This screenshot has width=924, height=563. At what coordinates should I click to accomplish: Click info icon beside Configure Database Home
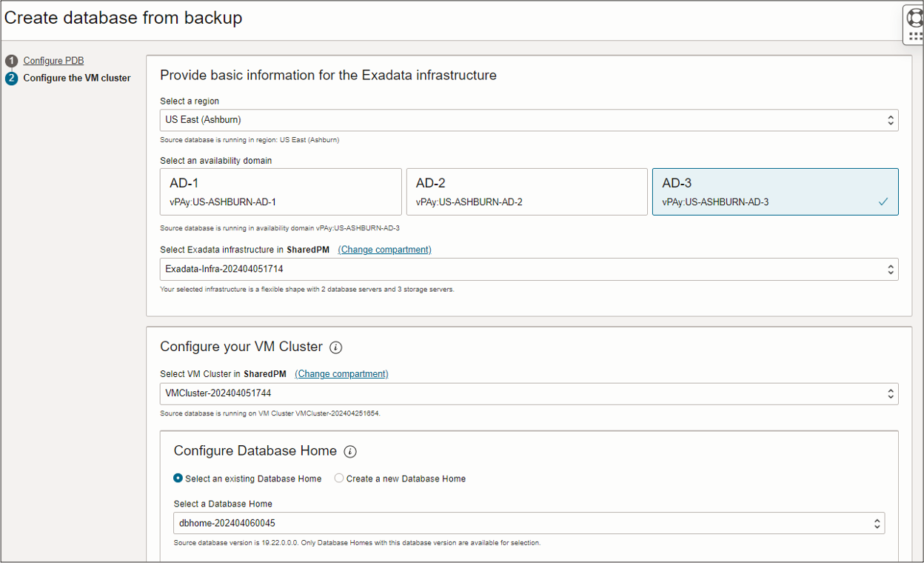350,451
